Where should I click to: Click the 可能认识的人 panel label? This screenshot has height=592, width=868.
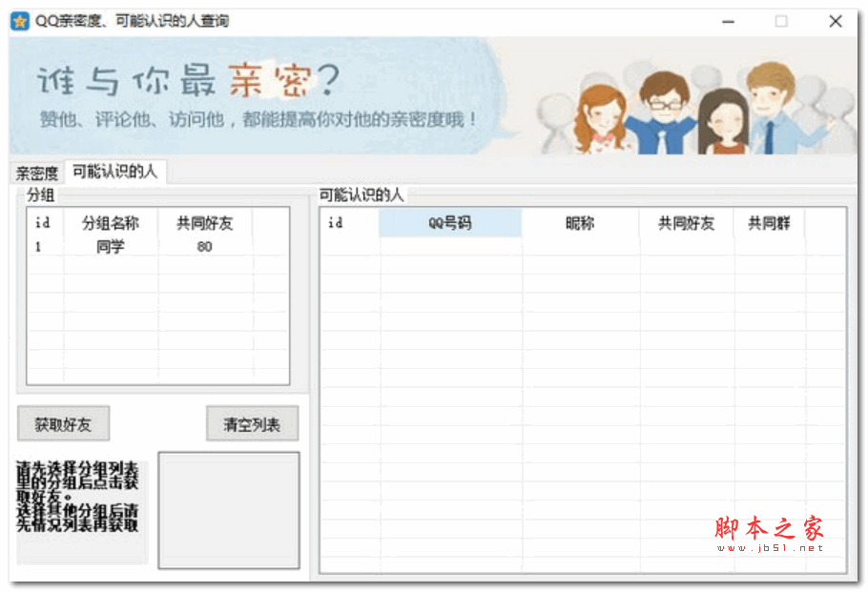click(361, 194)
